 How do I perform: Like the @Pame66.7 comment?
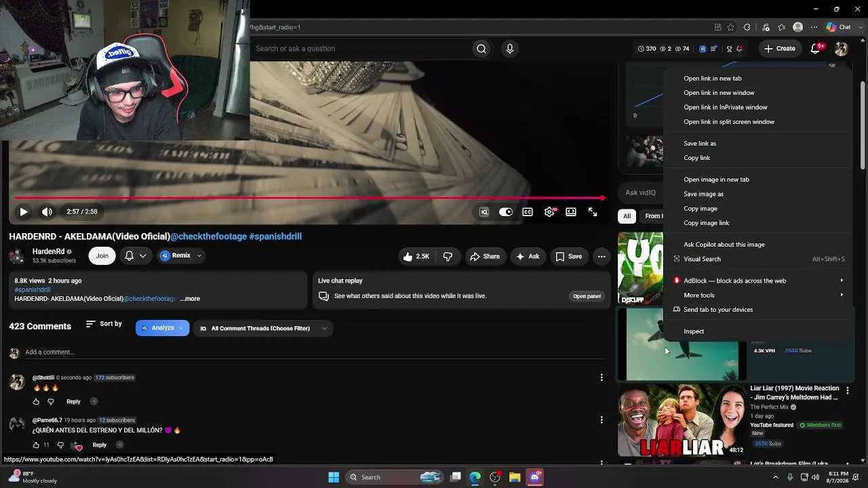[x=36, y=445]
